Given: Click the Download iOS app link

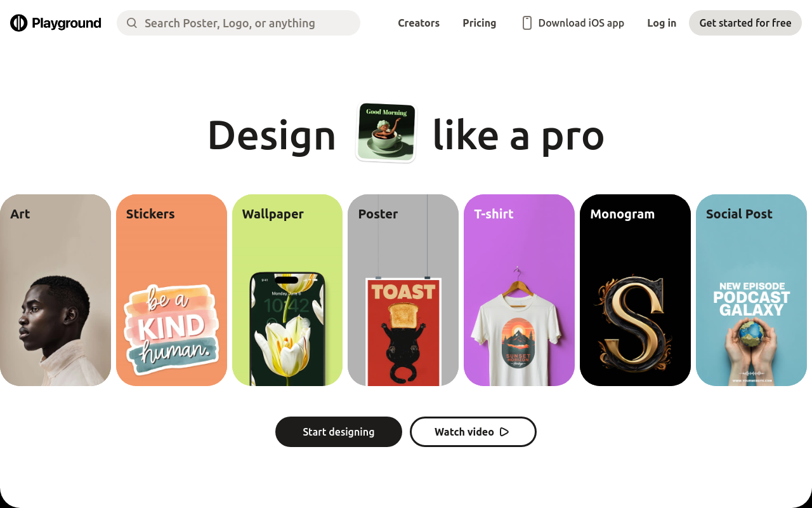Looking at the screenshot, I should (x=573, y=23).
